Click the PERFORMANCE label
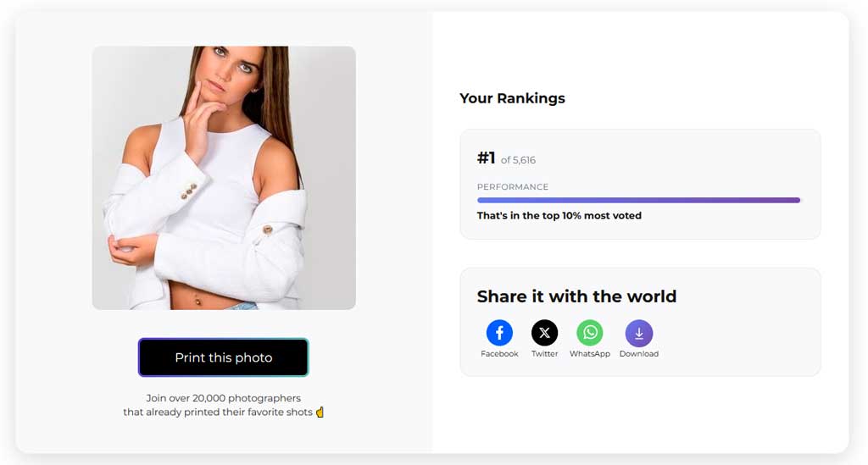The image size is (868, 465). (512, 187)
